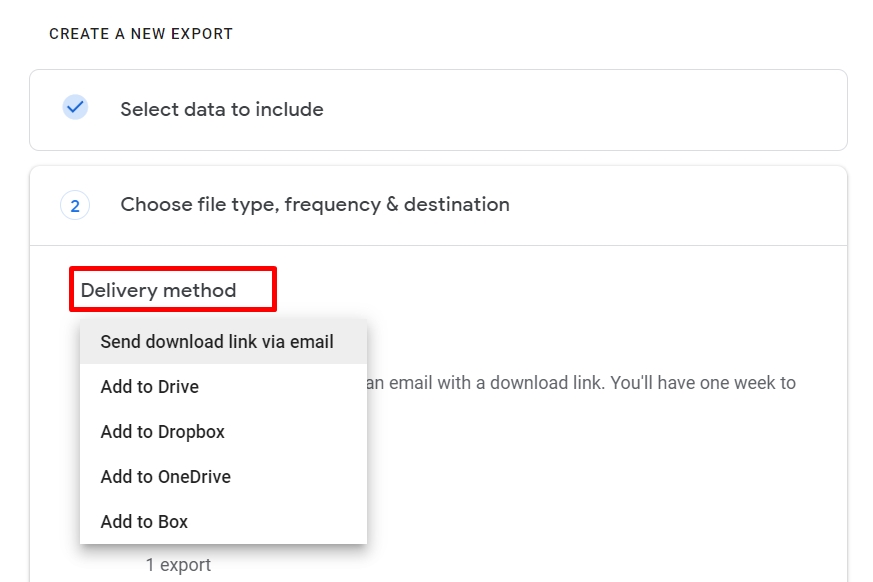This screenshot has height=582, width=873.
Task: Select 'Add to Drive' delivery option
Action: pos(223,387)
